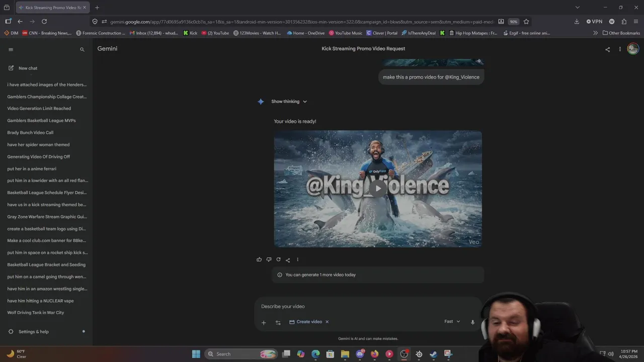This screenshot has height=362, width=644.
Task: Open the Other Bookmarks folder
Action: point(621,33)
